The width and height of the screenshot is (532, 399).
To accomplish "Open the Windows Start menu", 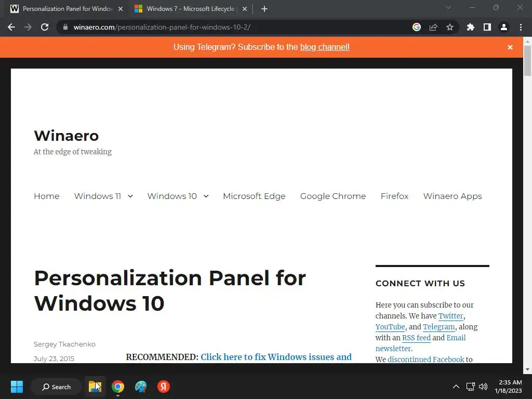I will click(17, 387).
